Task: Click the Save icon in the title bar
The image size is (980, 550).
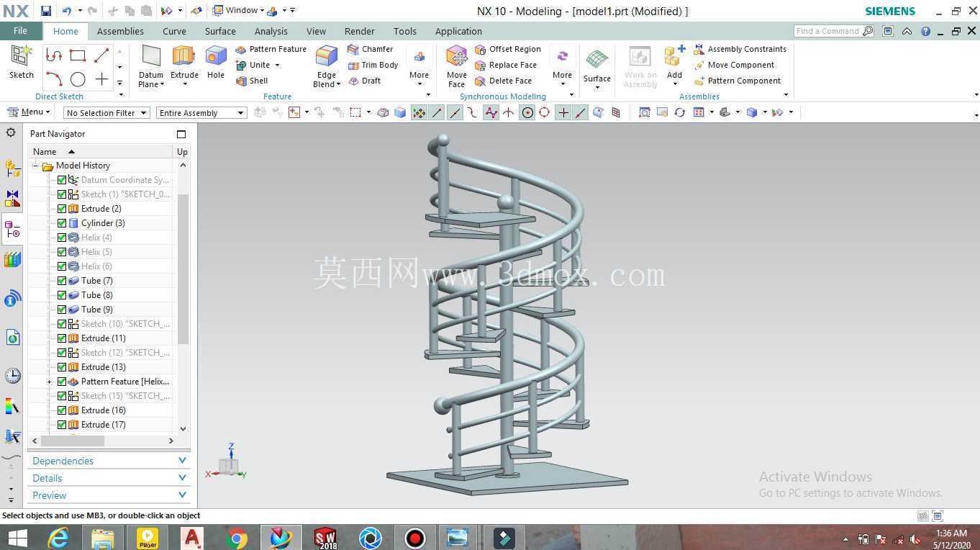Action: point(46,11)
